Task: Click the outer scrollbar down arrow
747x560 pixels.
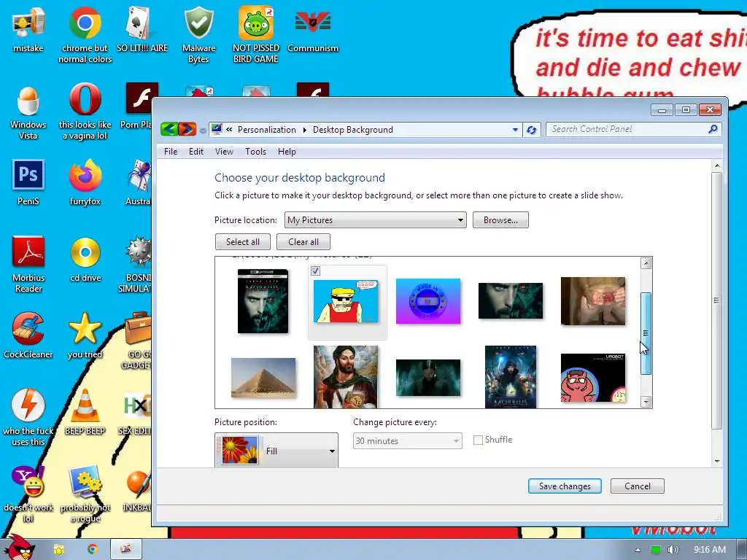Action: pos(717,462)
